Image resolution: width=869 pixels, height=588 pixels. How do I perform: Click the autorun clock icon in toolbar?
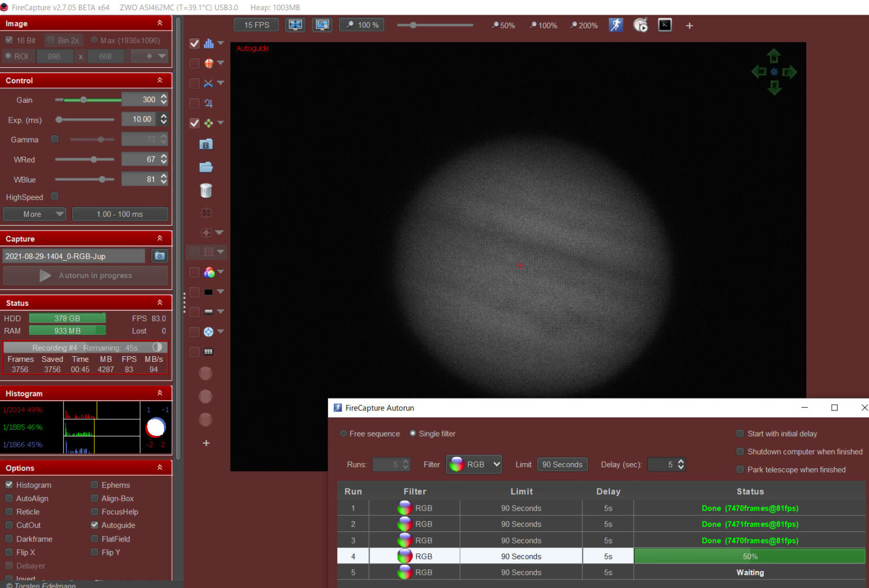pyautogui.click(x=640, y=25)
